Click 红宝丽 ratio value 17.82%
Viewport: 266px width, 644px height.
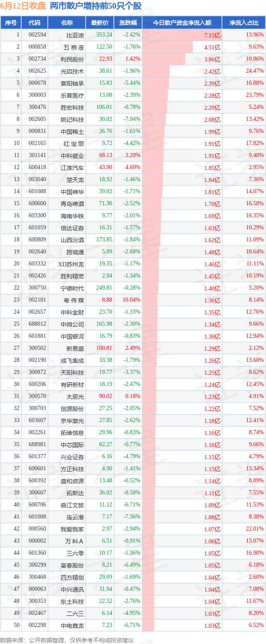[255, 143]
